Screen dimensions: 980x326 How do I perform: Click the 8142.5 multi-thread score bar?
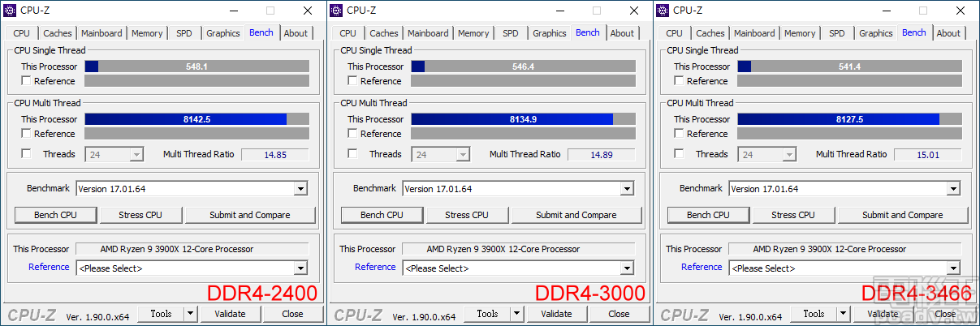(x=196, y=119)
